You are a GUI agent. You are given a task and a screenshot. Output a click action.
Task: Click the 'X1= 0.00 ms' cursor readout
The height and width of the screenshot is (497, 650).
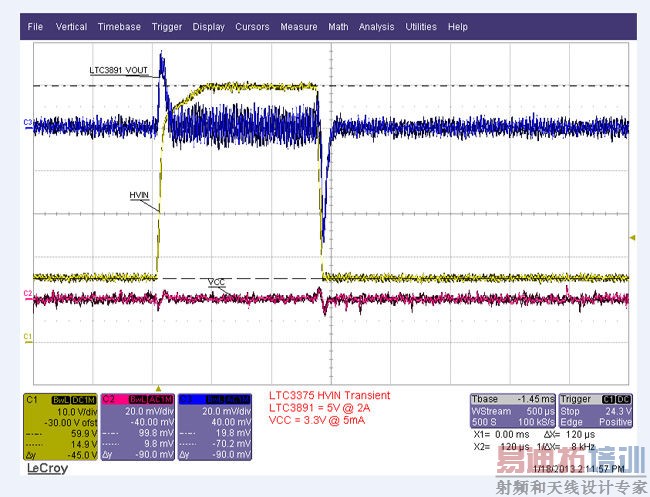pyautogui.click(x=501, y=435)
